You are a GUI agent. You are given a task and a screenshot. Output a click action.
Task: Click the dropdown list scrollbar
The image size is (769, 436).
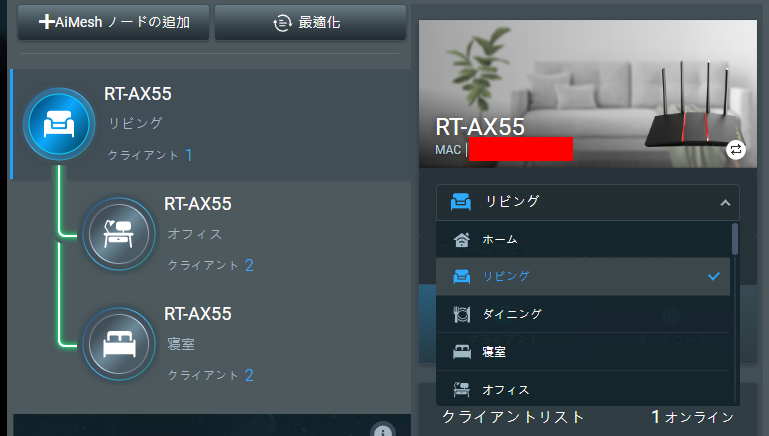point(734,239)
